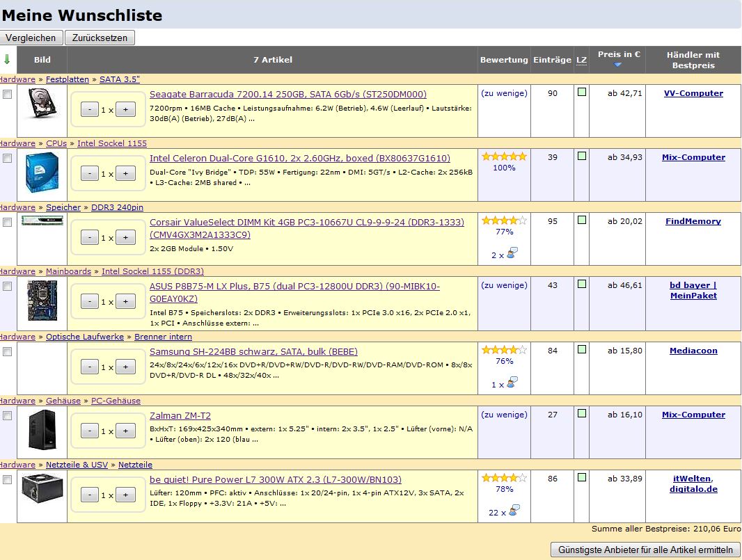Open the Zalman ZM-T2 product link

pyautogui.click(x=180, y=416)
